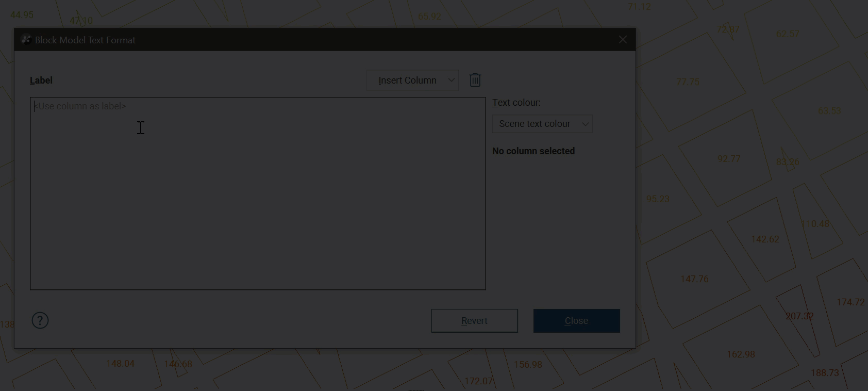Select the 44.95 block value in the scene
This screenshot has height=391, width=868.
[22, 15]
